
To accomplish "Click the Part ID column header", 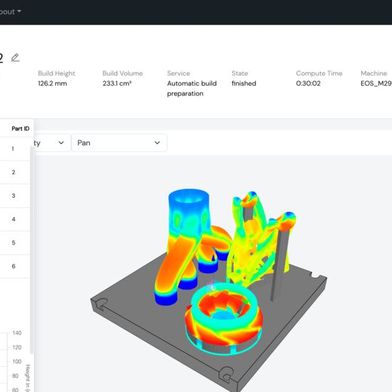I will (x=20, y=128).
